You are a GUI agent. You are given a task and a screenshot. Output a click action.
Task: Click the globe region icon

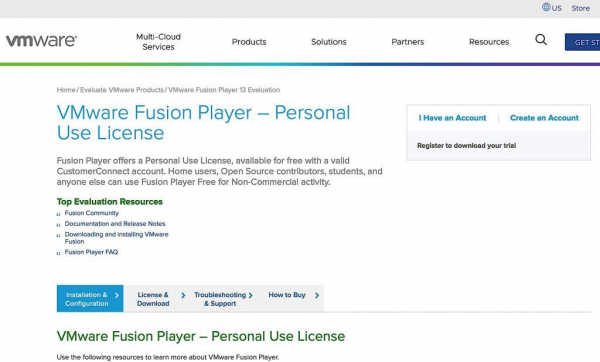tap(546, 7)
